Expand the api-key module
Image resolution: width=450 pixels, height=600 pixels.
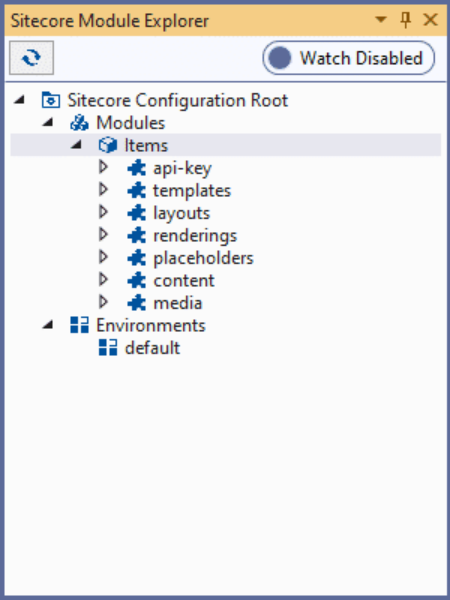pos(103,168)
